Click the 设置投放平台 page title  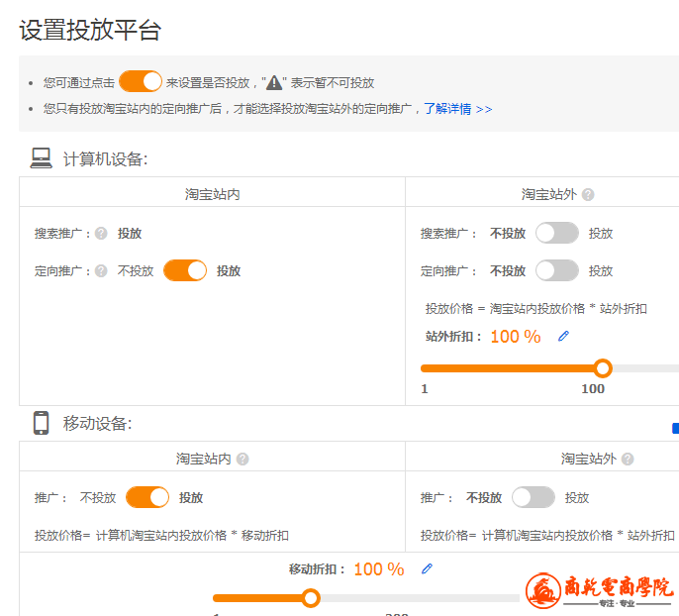[90, 30]
